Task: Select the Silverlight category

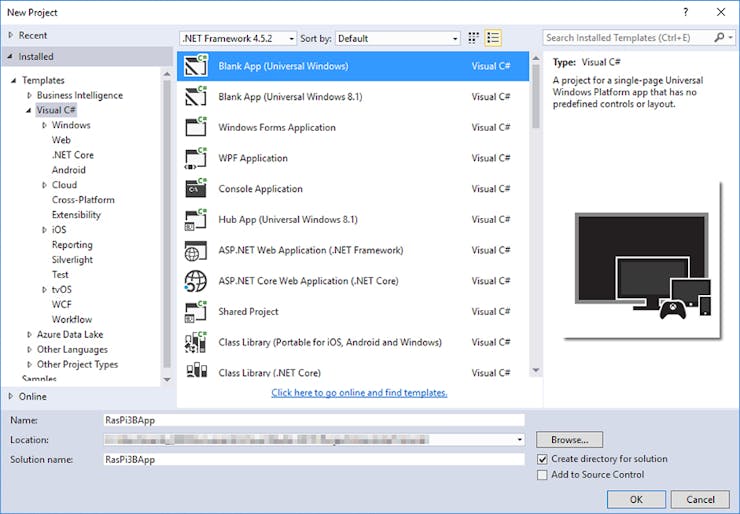Action: point(72,260)
